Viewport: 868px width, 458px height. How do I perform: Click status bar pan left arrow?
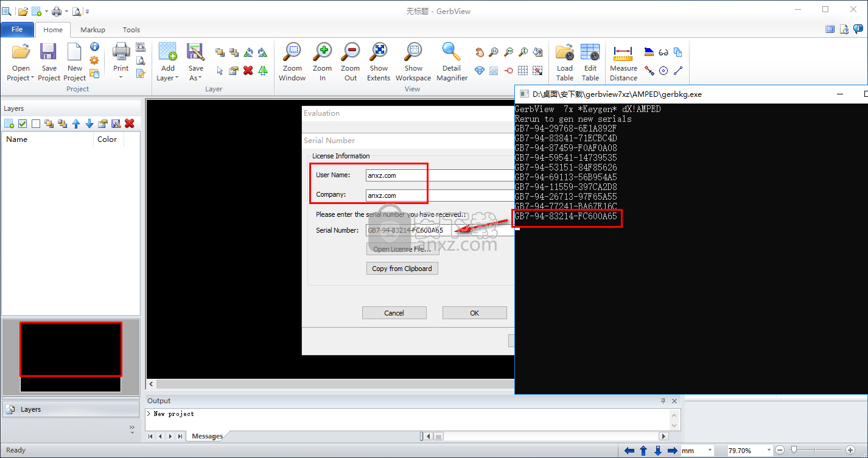click(629, 451)
